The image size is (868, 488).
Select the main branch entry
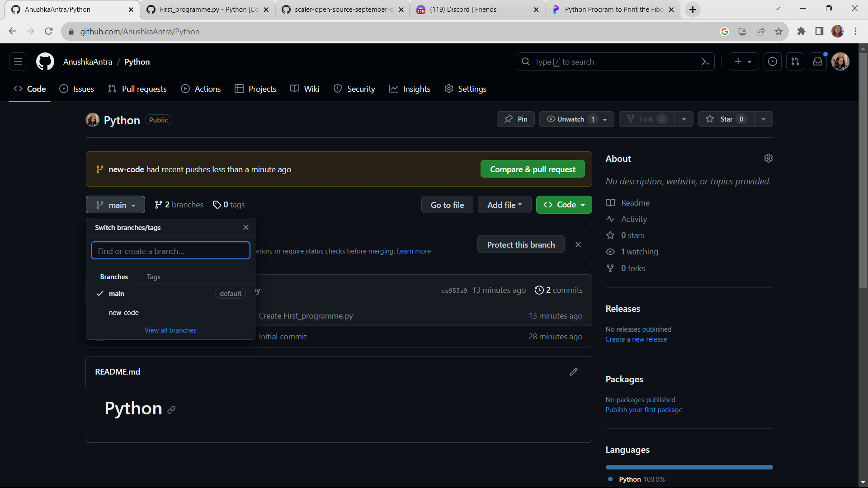(x=117, y=293)
